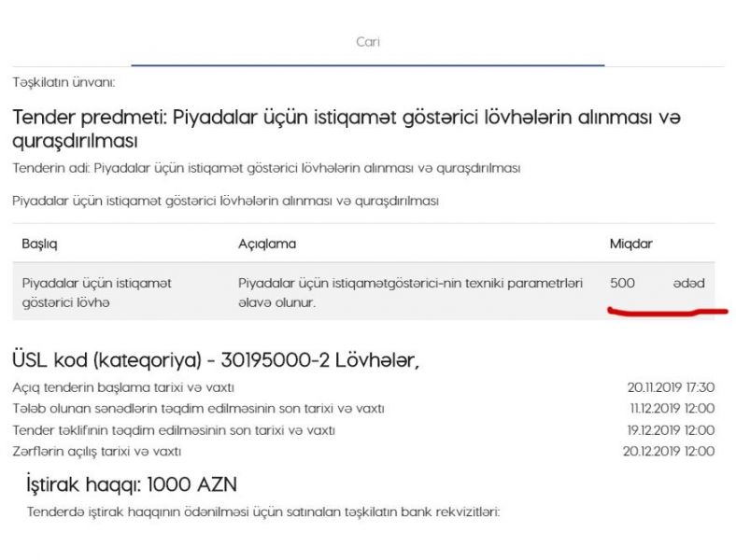Click the Açıqlama column header
The image size is (736, 560).
[x=267, y=244]
